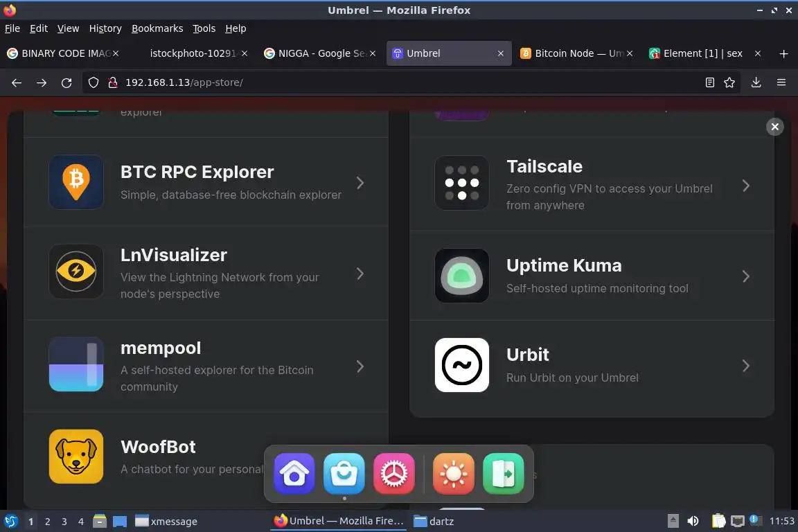The image size is (798, 532).
Task: Switch to workspace 4 in taskbar
Action: tap(81, 522)
